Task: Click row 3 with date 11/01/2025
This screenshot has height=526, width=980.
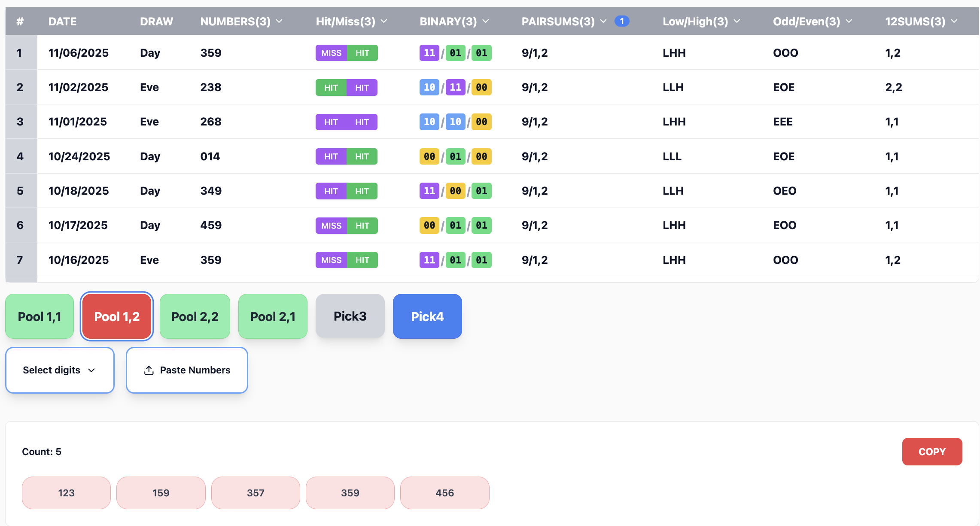Action: pos(77,122)
